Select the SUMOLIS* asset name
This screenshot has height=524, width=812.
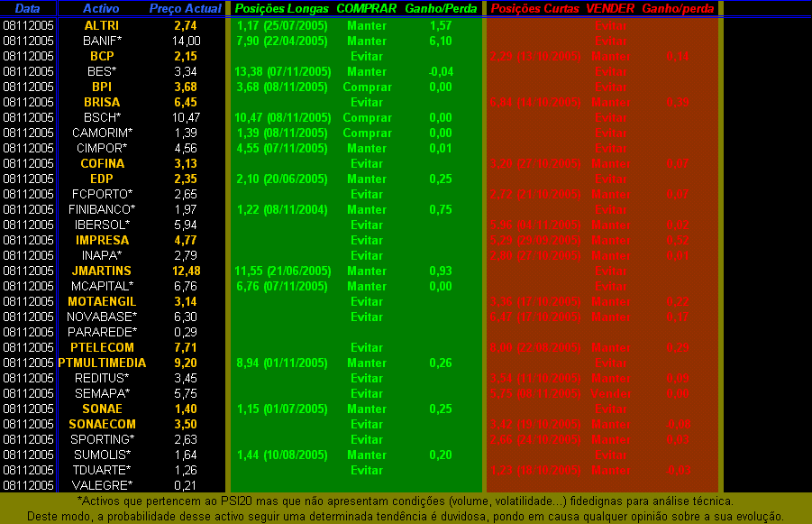[102, 455]
